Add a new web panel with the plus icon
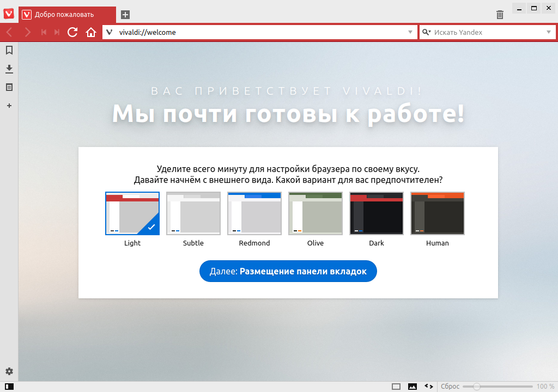The width and height of the screenshot is (558, 392). click(9, 106)
